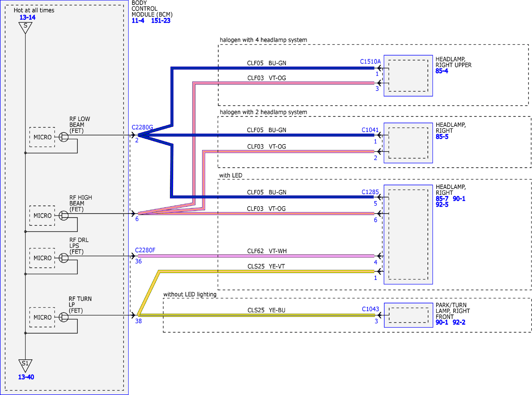The image size is (532, 395).
Task: Select the RF HIGH BEAM FET symbol
Action: (63, 215)
